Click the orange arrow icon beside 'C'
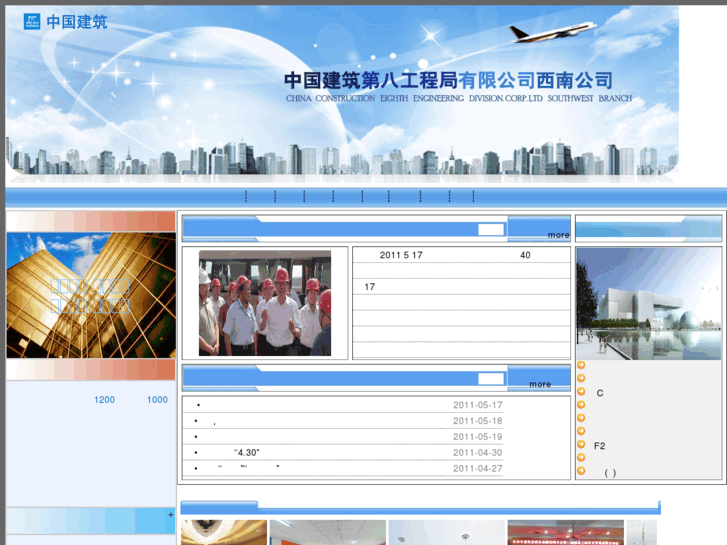Screen dimensions: 727x545 pos(581,391)
